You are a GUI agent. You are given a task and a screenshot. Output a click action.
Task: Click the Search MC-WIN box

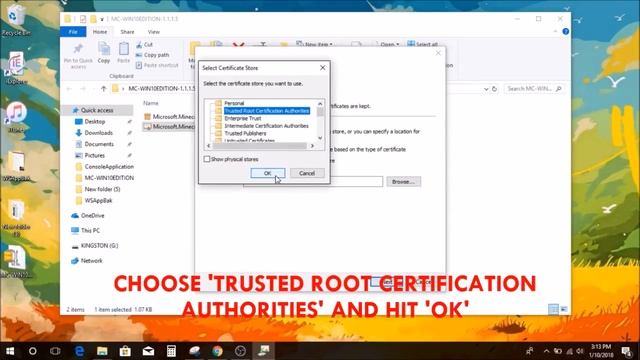tap(534, 89)
